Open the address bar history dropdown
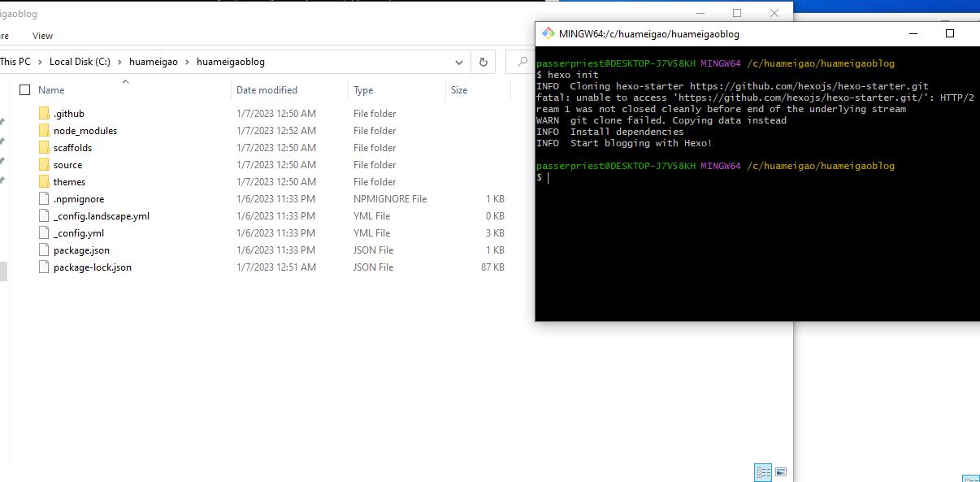The height and width of the screenshot is (482, 980). (x=459, y=62)
